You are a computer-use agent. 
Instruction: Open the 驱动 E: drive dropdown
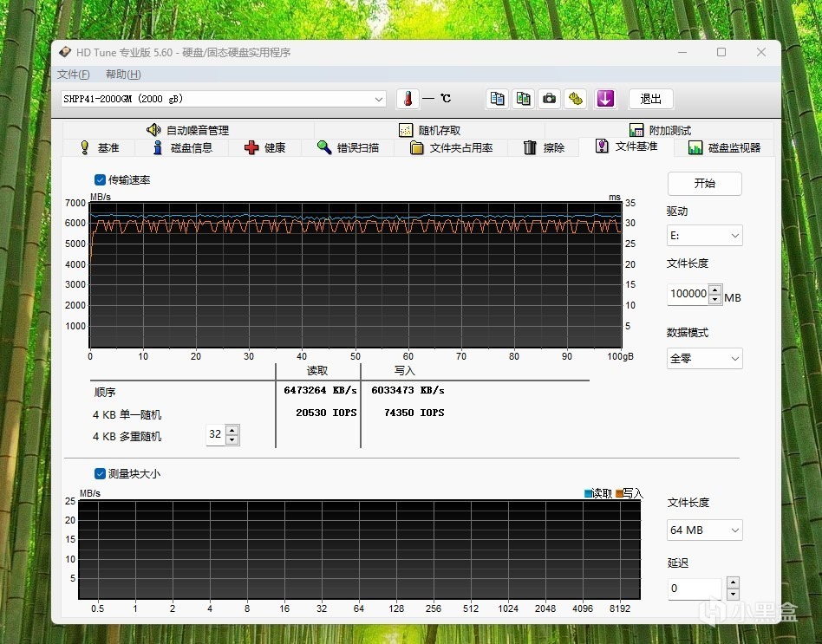tap(705, 235)
